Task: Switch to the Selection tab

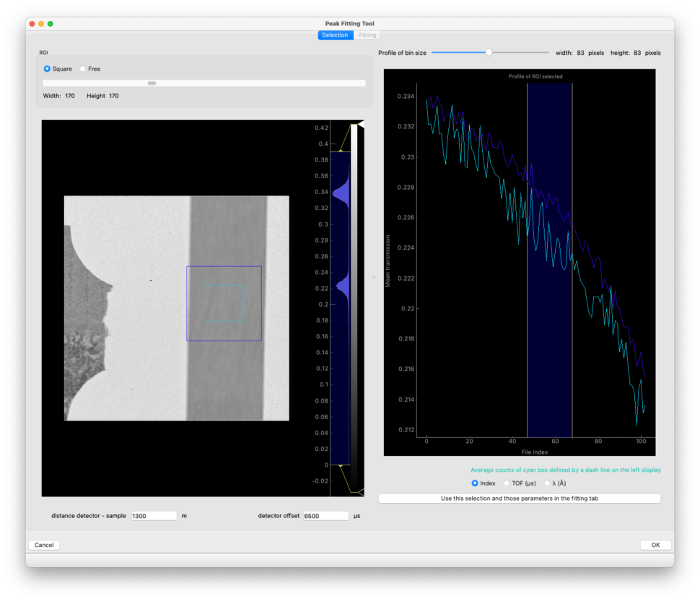Action: (x=335, y=35)
